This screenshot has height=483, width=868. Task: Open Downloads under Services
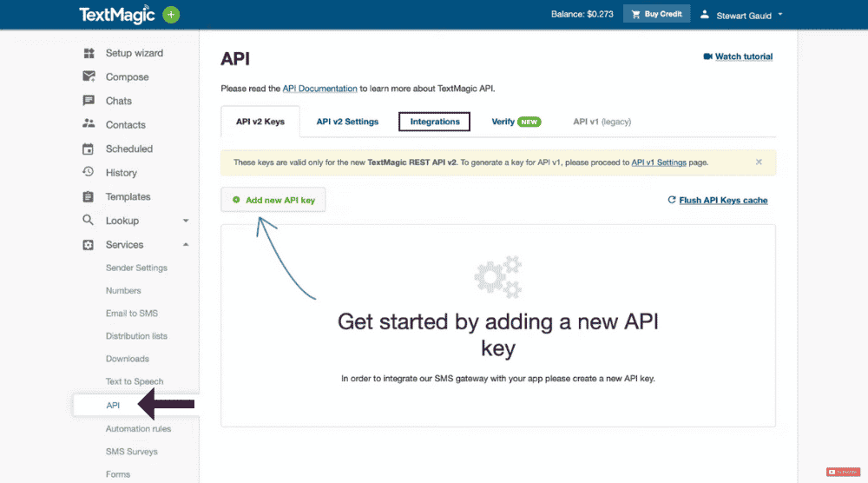128,359
